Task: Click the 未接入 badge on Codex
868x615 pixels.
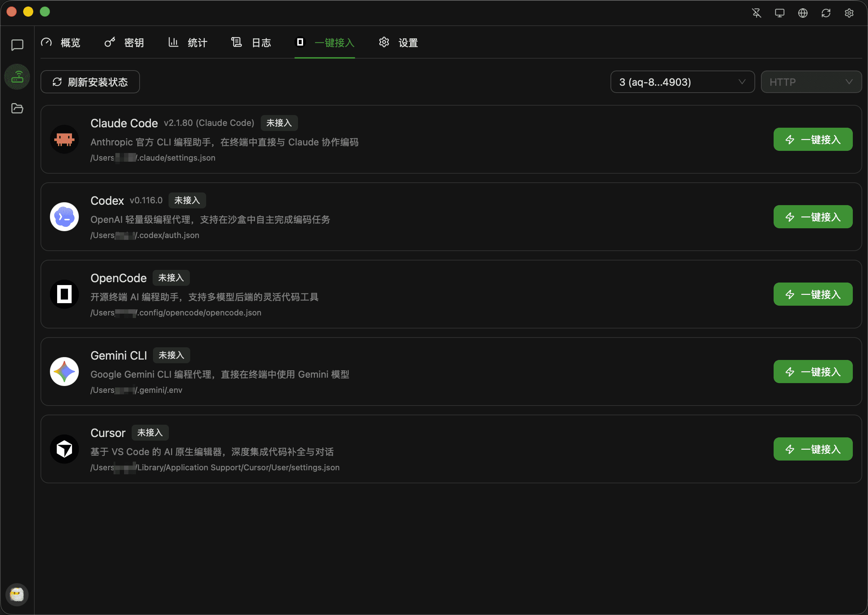Action: (x=187, y=200)
